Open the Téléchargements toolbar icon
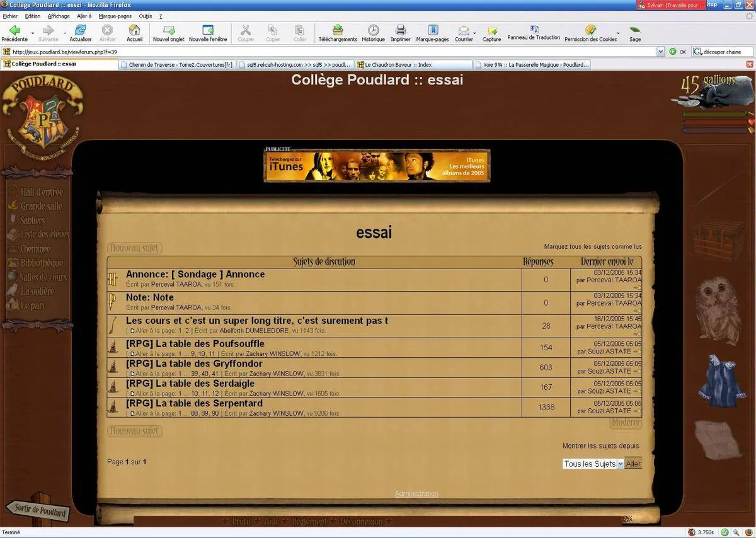This screenshot has width=756, height=538. pyautogui.click(x=338, y=30)
